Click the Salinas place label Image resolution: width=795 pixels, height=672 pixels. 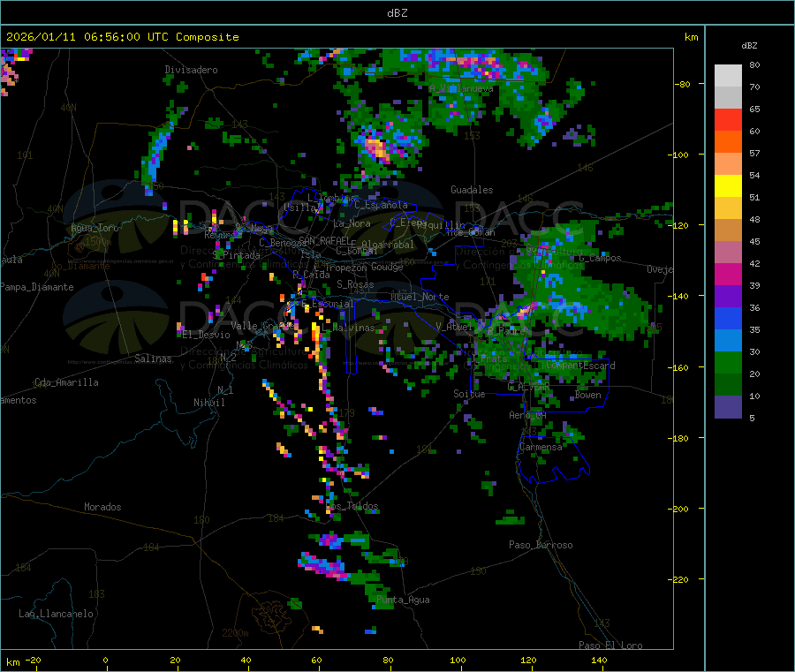point(153,359)
